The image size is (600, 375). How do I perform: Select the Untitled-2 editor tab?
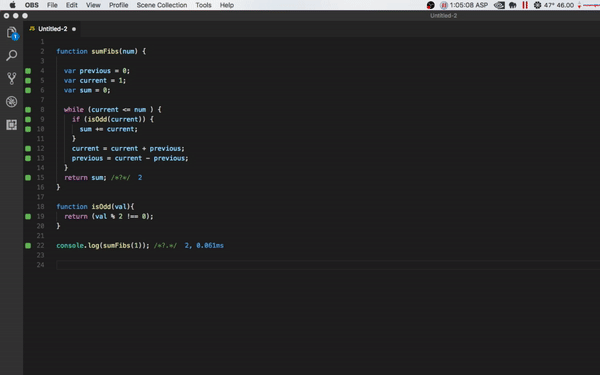tap(52, 29)
